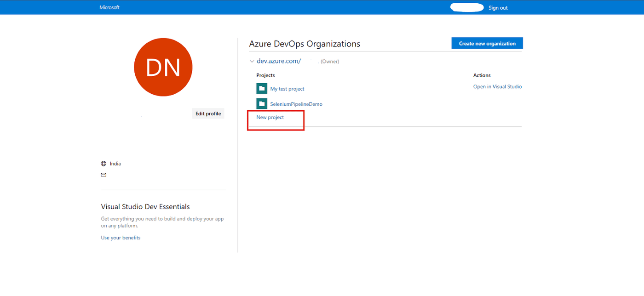Click the Microsoft logo text in header

(x=109, y=7)
